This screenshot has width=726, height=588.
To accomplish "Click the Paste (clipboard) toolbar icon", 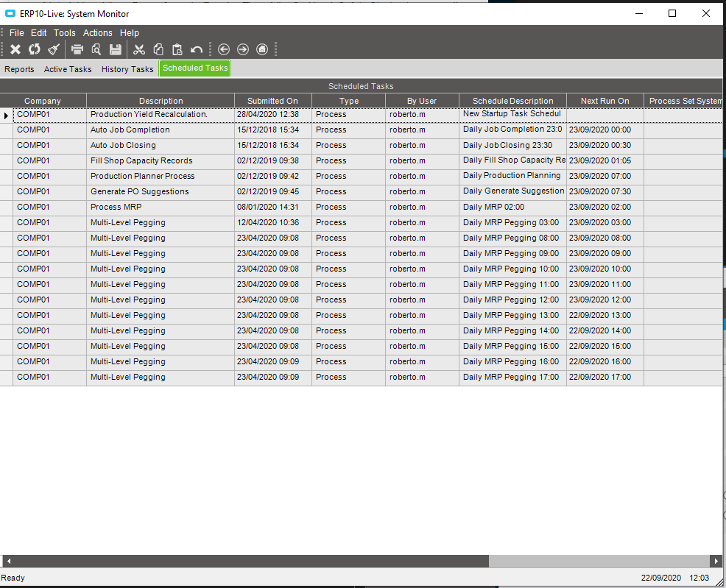I will click(x=177, y=49).
